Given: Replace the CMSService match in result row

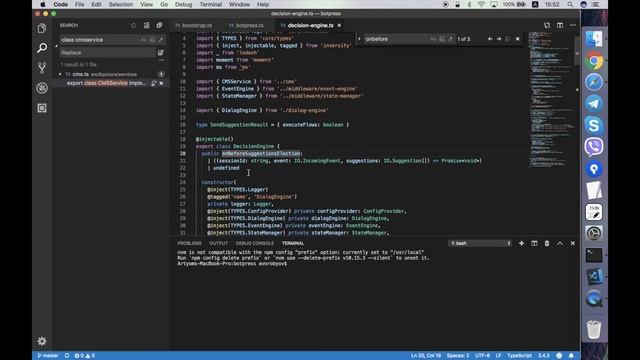Looking at the screenshot, I should pyautogui.click(x=154, y=83).
